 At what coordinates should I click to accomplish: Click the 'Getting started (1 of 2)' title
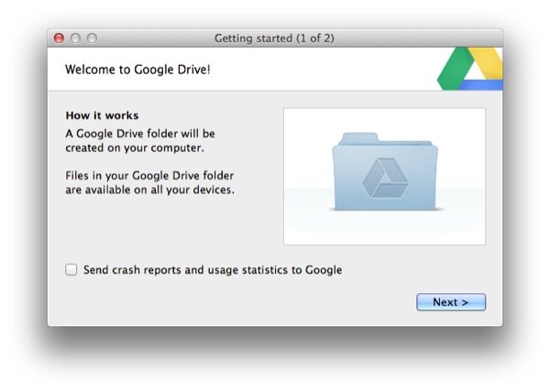tap(274, 38)
